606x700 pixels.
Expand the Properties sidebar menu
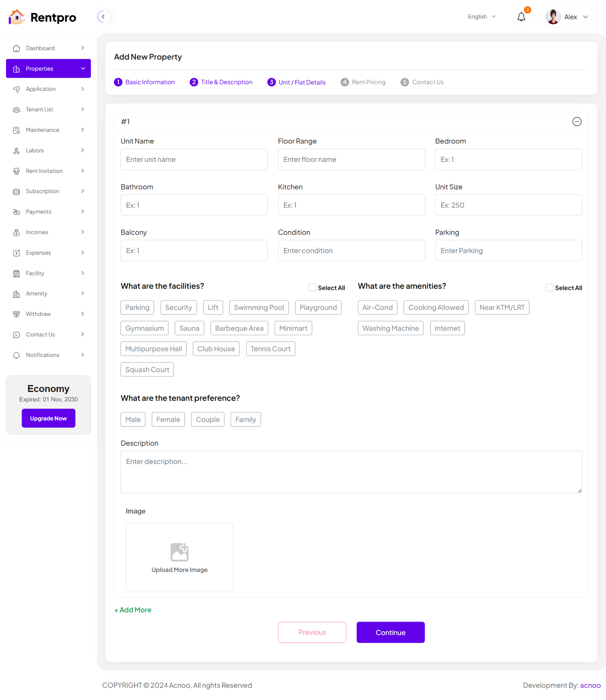click(x=48, y=69)
